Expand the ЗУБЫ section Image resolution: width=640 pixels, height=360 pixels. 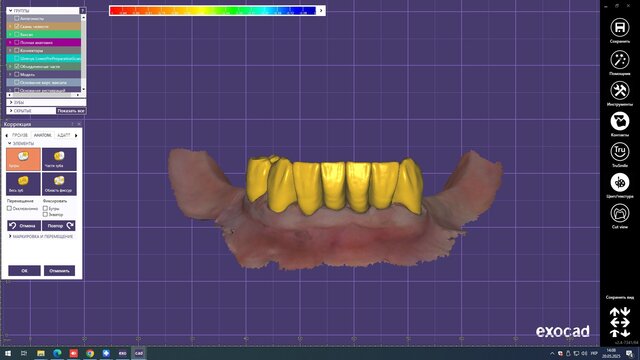point(11,102)
